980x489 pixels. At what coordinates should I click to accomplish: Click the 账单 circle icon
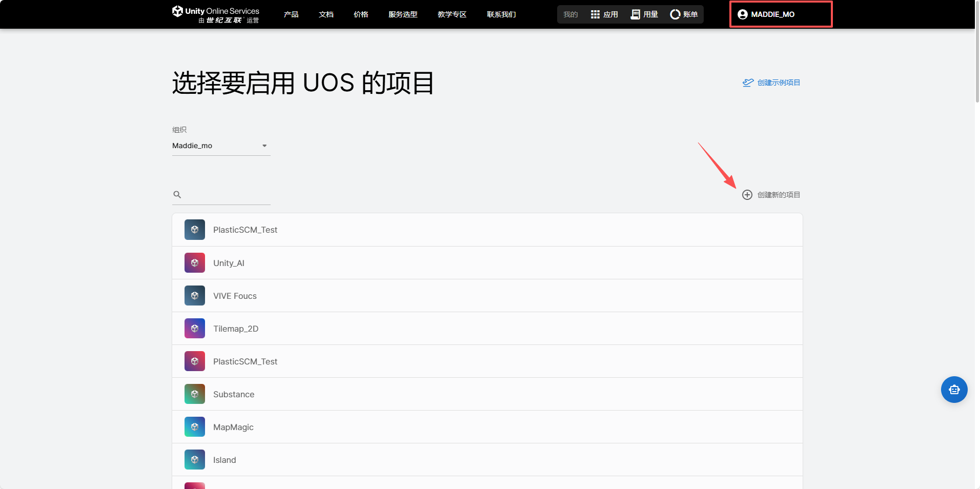(675, 14)
